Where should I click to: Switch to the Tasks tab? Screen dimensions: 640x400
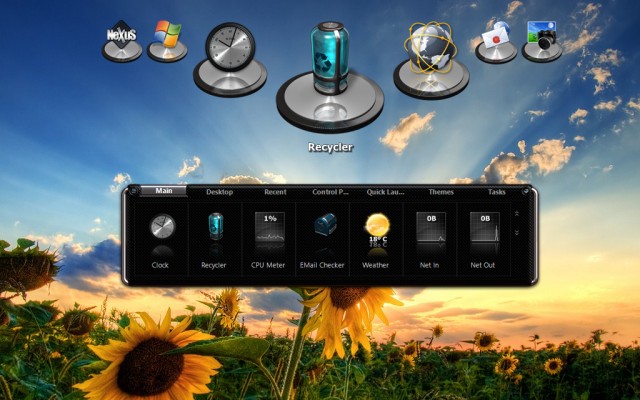pos(497,192)
